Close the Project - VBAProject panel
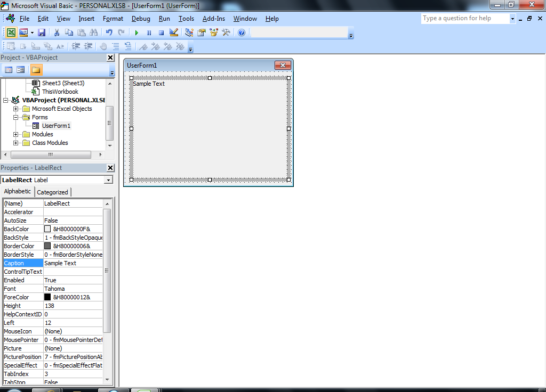Viewport: 546px width, 392px height. pyautogui.click(x=110, y=58)
